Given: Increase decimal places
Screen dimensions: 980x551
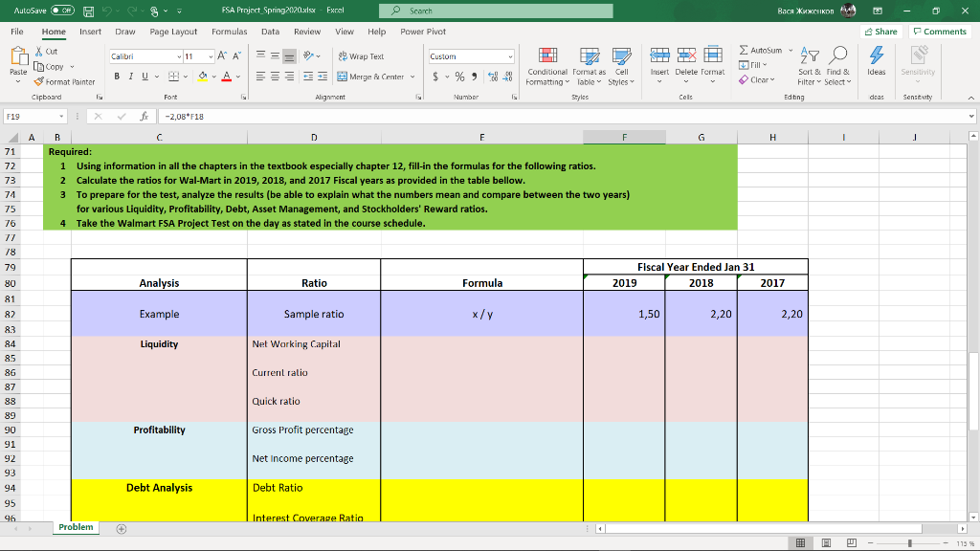Looking at the screenshot, I should pos(493,77).
